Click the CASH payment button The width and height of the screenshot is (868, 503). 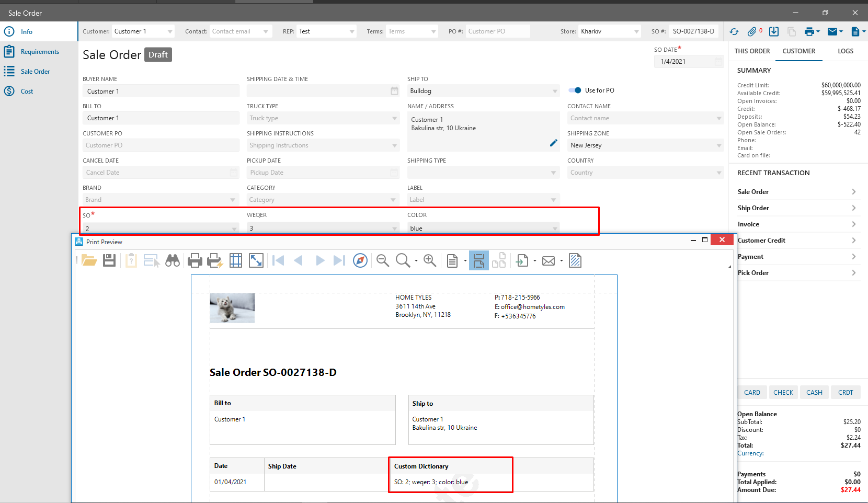click(x=814, y=393)
